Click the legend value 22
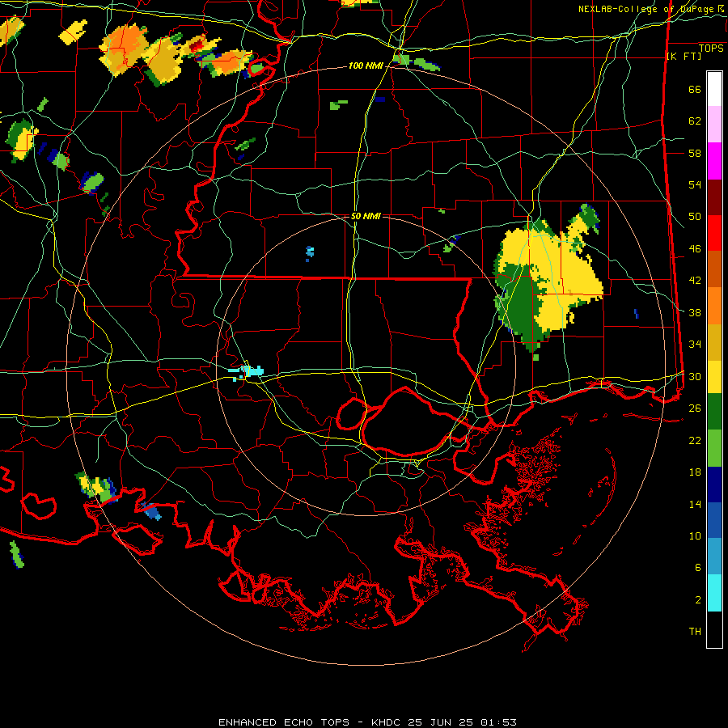The width and height of the screenshot is (728, 728). 695,440
